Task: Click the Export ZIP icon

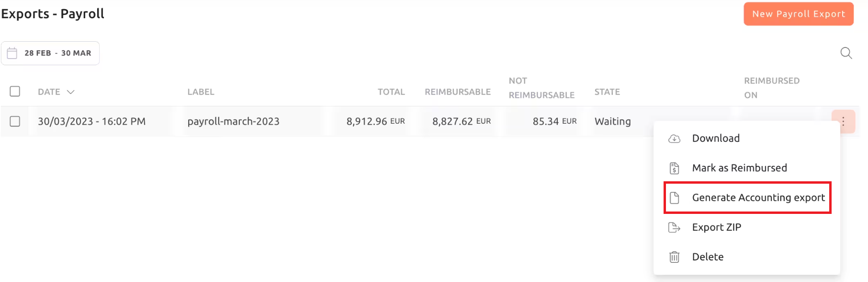Action: pyautogui.click(x=674, y=227)
